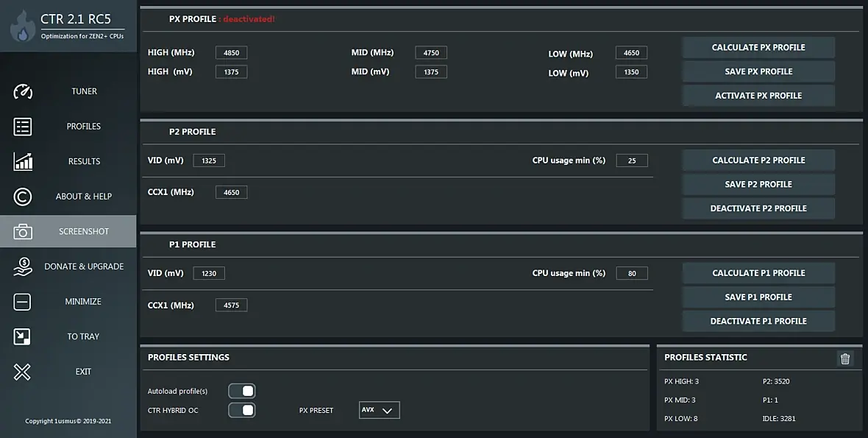This screenshot has width=868, height=438.
Task: Click the 'PROFILES SETTINGS' heading
Action: tap(188, 357)
